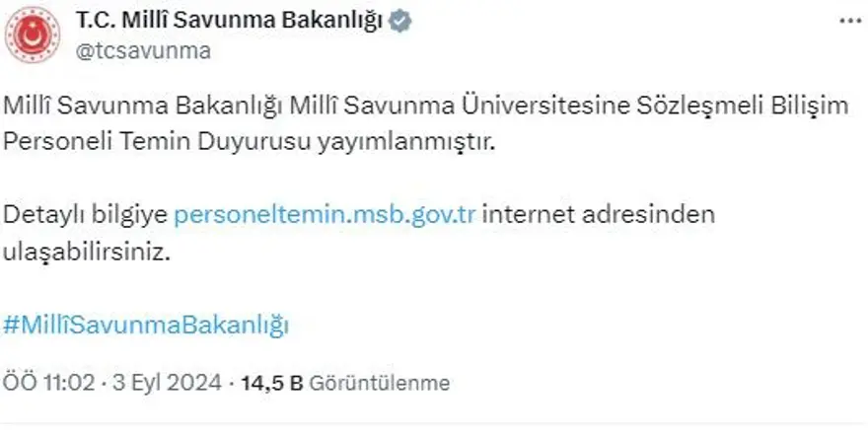Image resolution: width=868 pixels, height=439 pixels.
Task: Open the T.C. Millî Savunma Bakanlığı display name
Action: tap(231, 21)
